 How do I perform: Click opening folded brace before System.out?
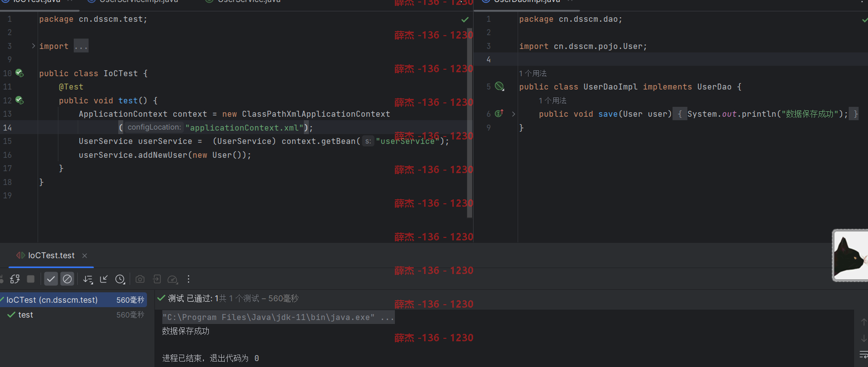[680, 114]
